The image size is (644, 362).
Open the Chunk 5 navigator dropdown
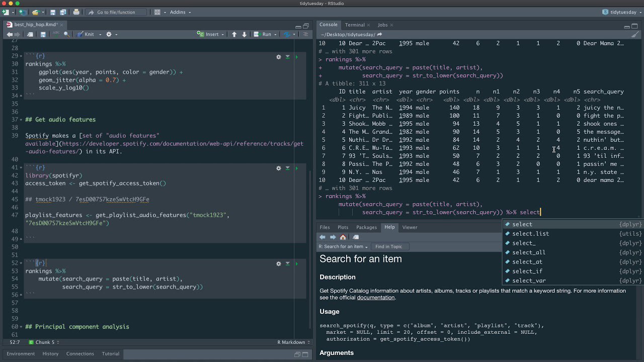[x=44, y=342]
